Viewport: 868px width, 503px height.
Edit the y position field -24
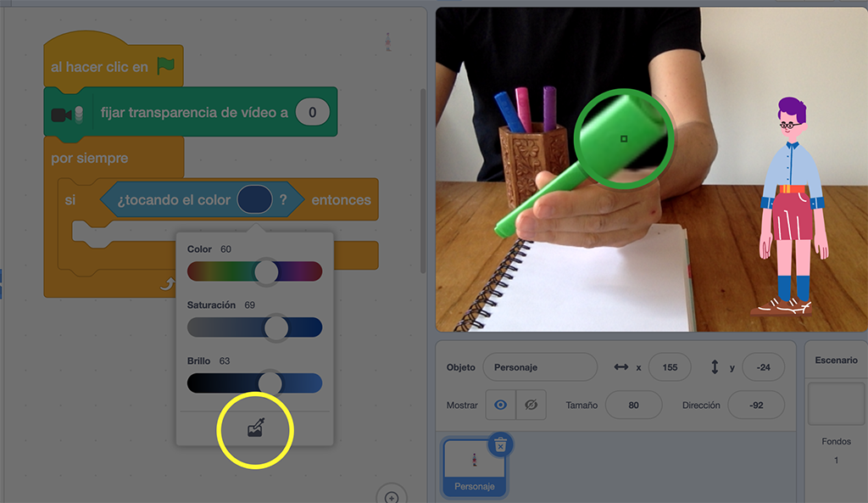tap(764, 367)
